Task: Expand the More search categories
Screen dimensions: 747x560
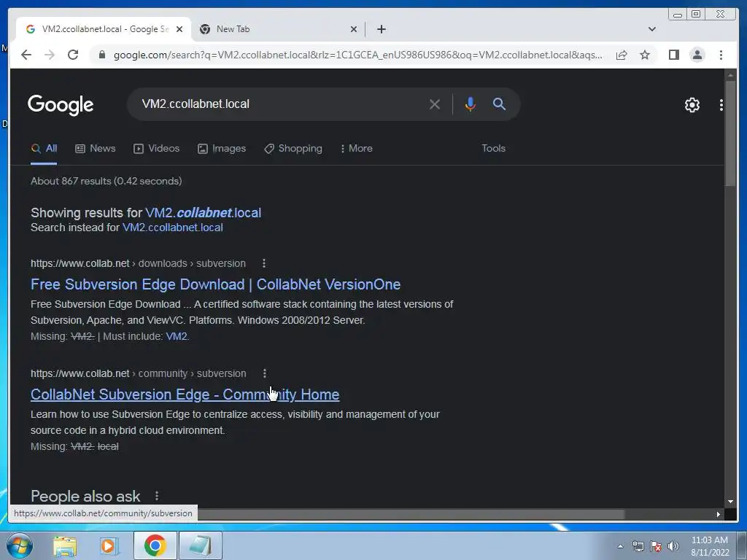Action: [356, 148]
